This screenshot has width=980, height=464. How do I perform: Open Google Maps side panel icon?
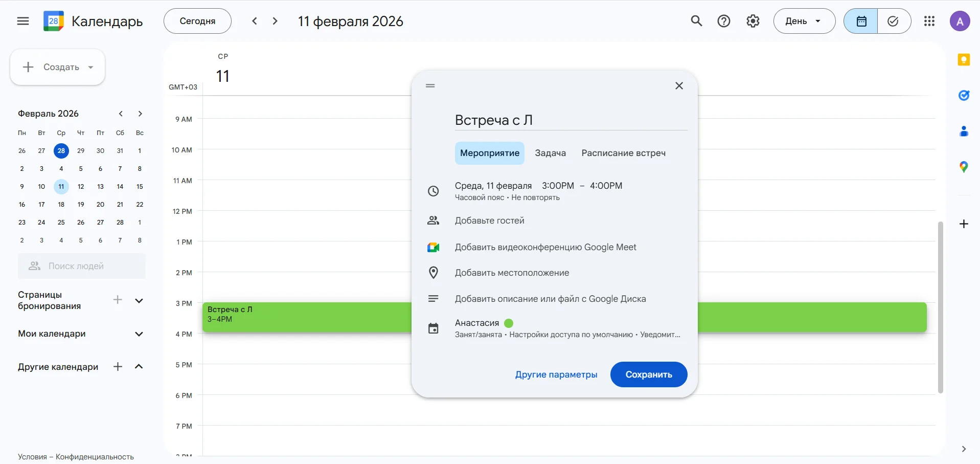[x=964, y=167]
